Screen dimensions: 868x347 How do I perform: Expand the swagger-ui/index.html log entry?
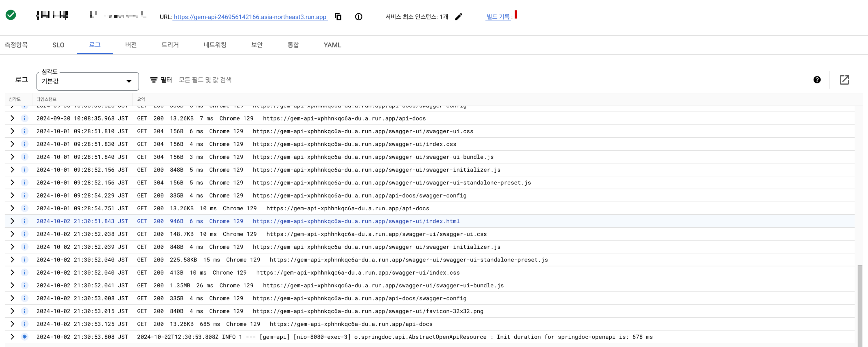12,221
